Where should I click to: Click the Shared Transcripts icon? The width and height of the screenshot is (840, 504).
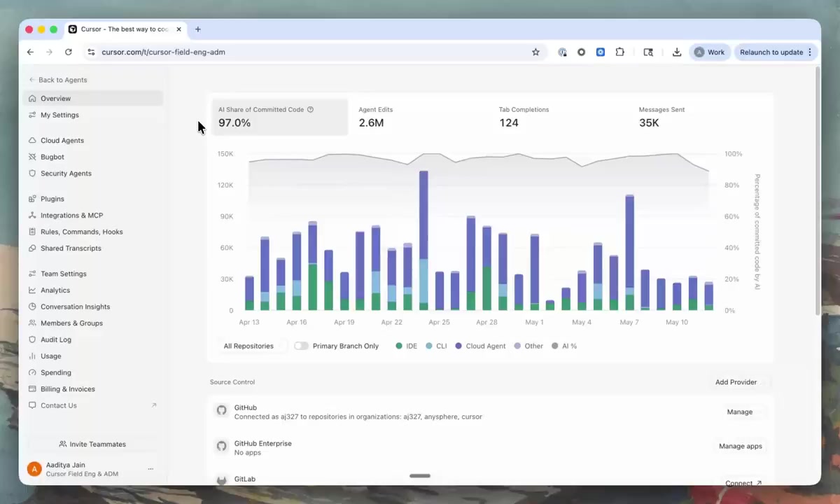point(32,248)
